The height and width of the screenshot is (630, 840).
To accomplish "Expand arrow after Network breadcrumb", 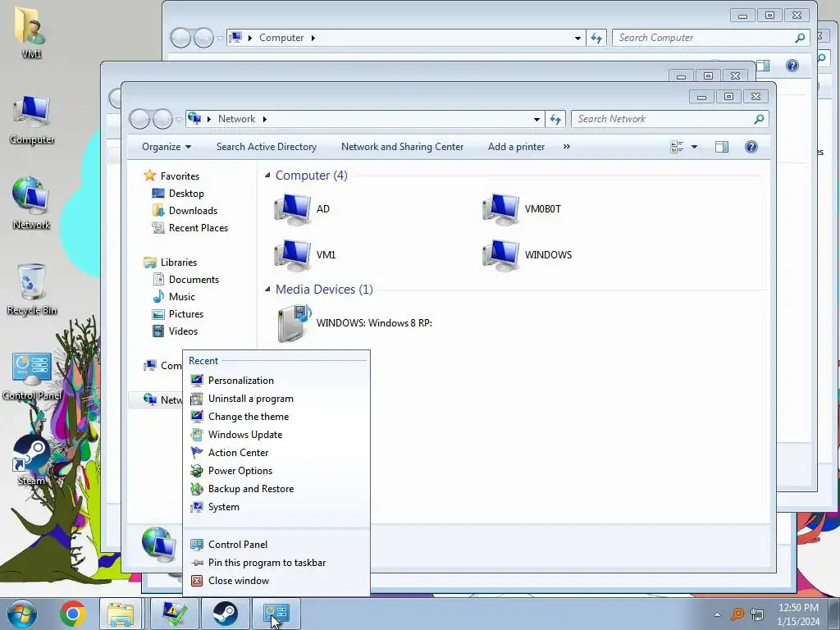I will tap(265, 119).
